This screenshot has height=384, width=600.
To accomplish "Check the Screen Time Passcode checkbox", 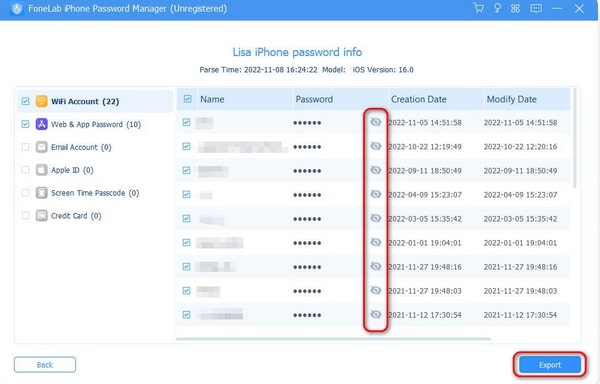I will 25,193.
